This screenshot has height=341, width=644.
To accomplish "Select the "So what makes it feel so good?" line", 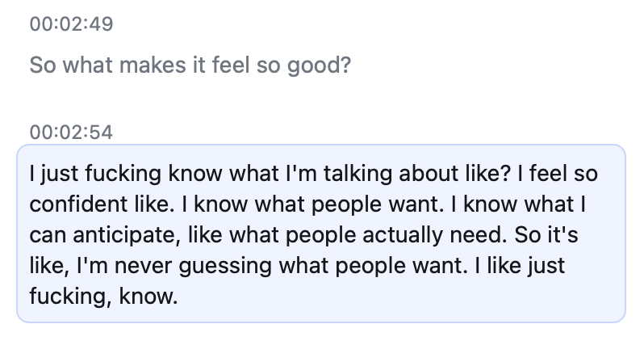I will pos(190,65).
